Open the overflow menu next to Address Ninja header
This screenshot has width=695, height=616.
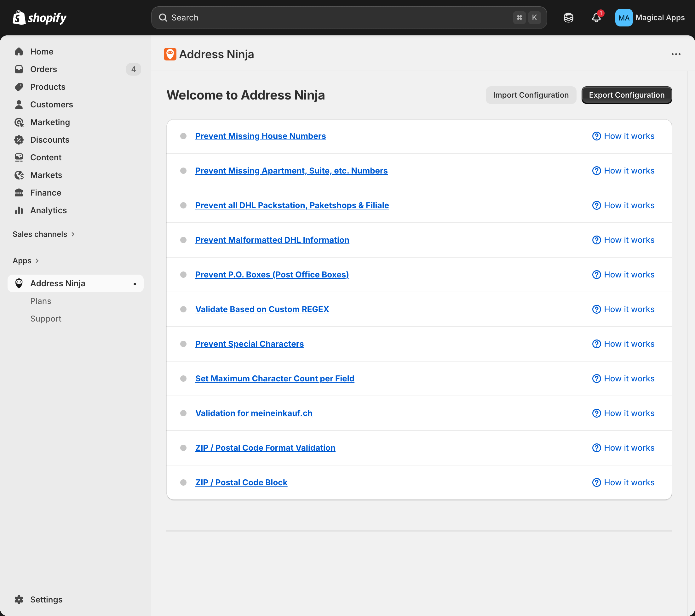pos(676,54)
